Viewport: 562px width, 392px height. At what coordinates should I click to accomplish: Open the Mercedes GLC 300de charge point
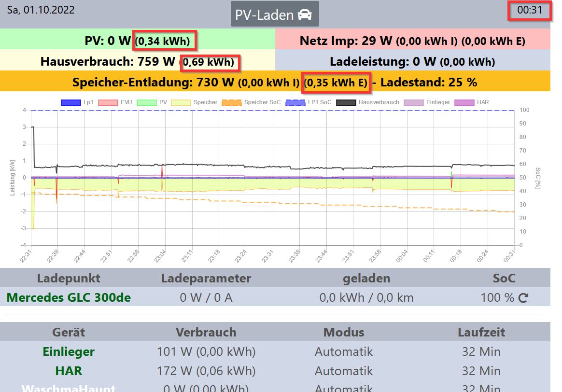[x=69, y=297]
